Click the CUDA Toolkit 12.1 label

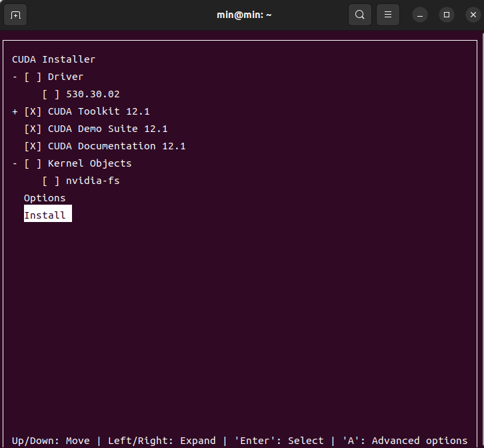tap(99, 111)
